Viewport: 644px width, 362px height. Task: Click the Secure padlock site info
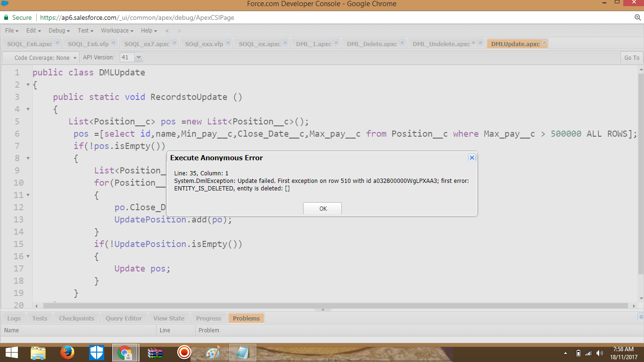pyautogui.click(x=18, y=17)
